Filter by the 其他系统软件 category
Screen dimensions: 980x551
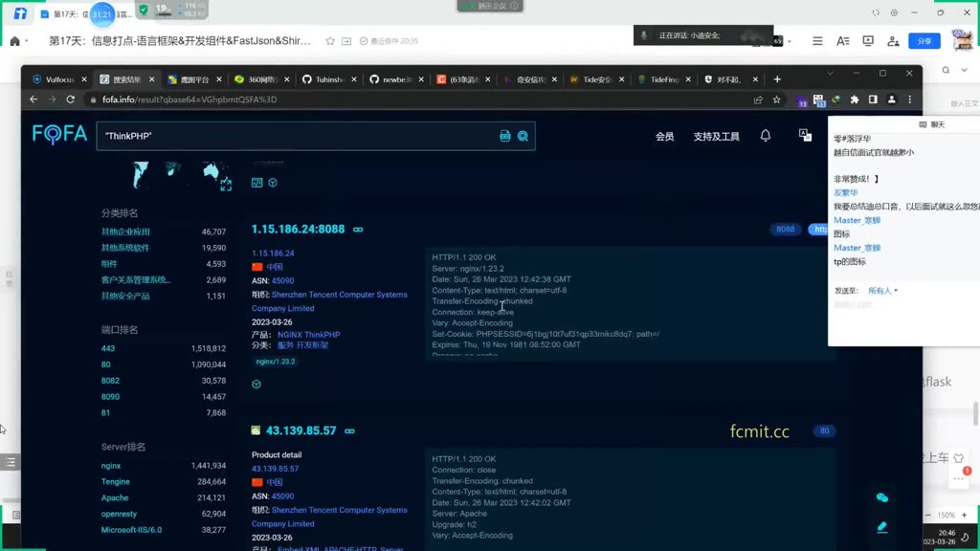pyautogui.click(x=125, y=248)
